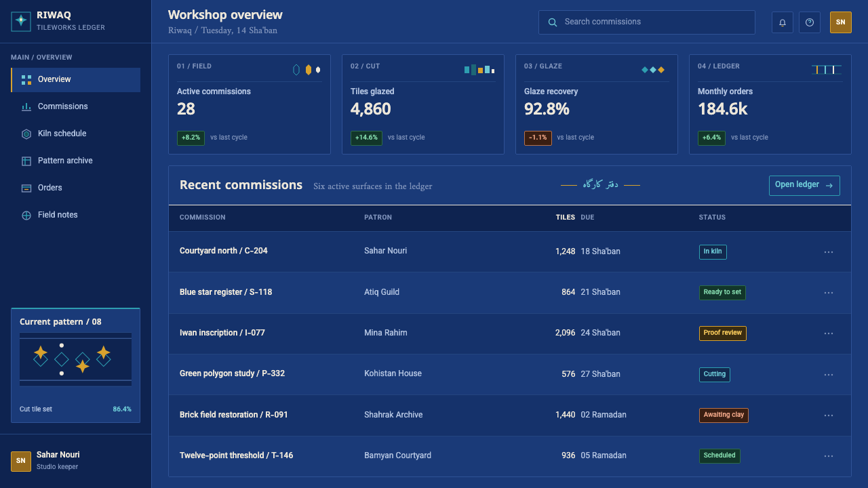Screen dimensions: 868x488
Task: Click the In kiln status badge
Action: [x=713, y=252]
